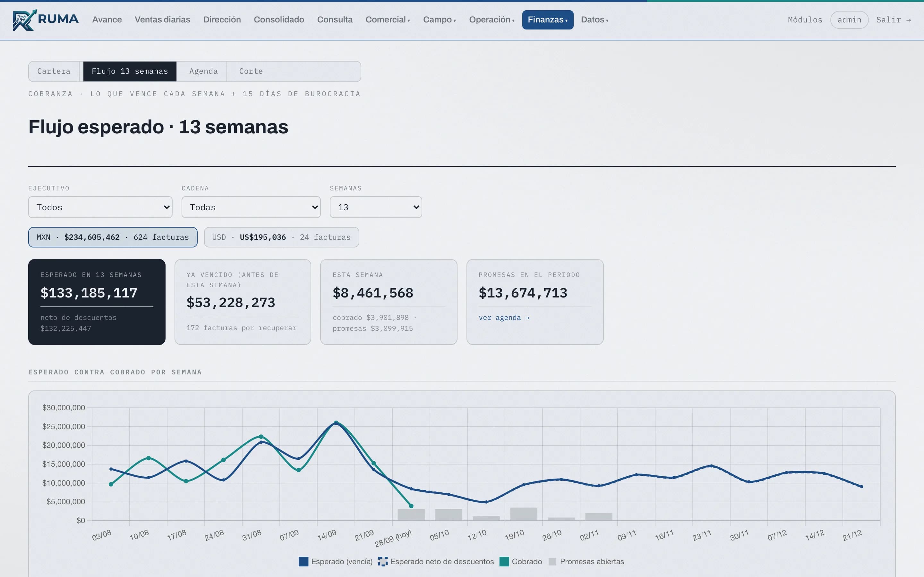Toggle the Esperado (vencía) legend swatch
This screenshot has width=924, height=577.
(x=304, y=561)
